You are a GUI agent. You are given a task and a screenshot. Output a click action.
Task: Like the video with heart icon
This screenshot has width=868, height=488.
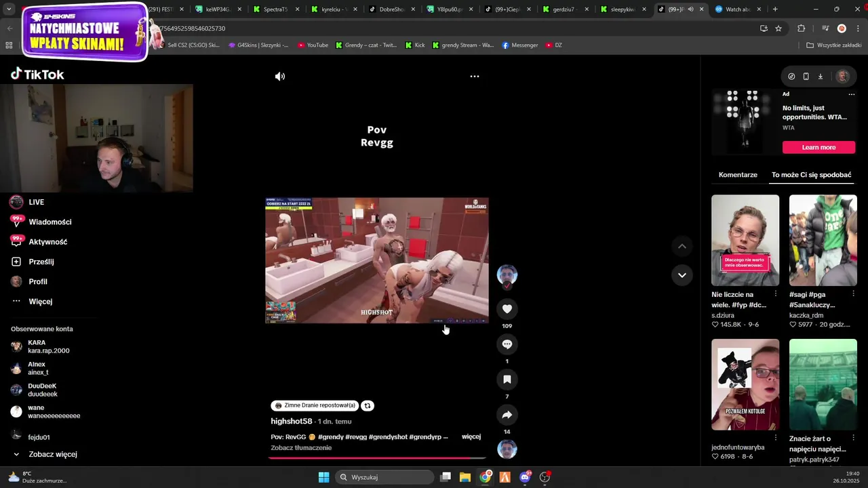pos(507,309)
